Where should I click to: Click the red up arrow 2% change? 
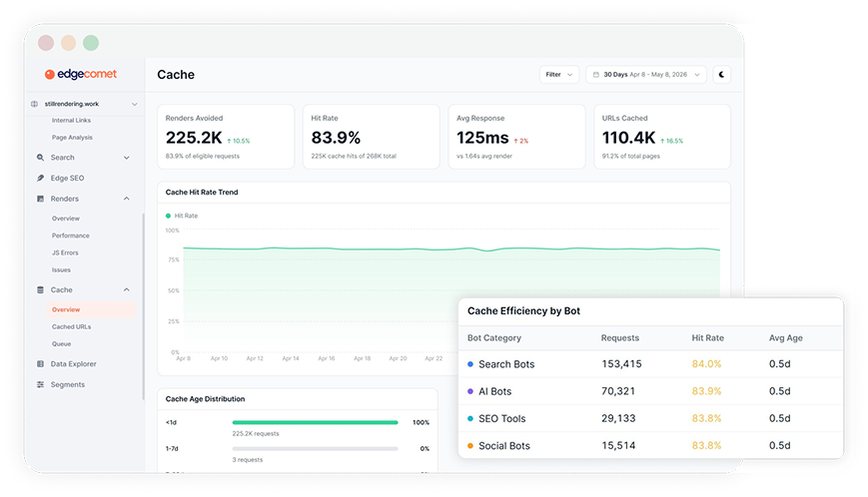pyautogui.click(x=521, y=141)
